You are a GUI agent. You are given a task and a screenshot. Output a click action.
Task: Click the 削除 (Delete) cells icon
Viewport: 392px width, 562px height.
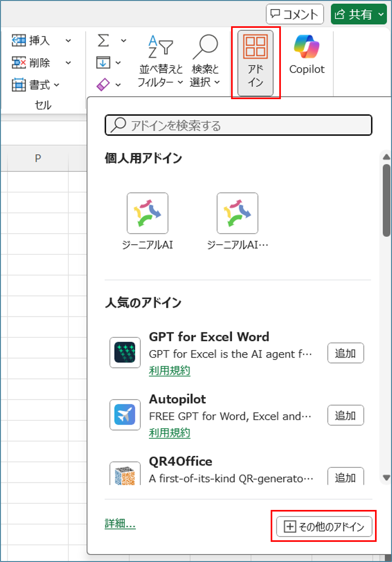[x=19, y=63]
